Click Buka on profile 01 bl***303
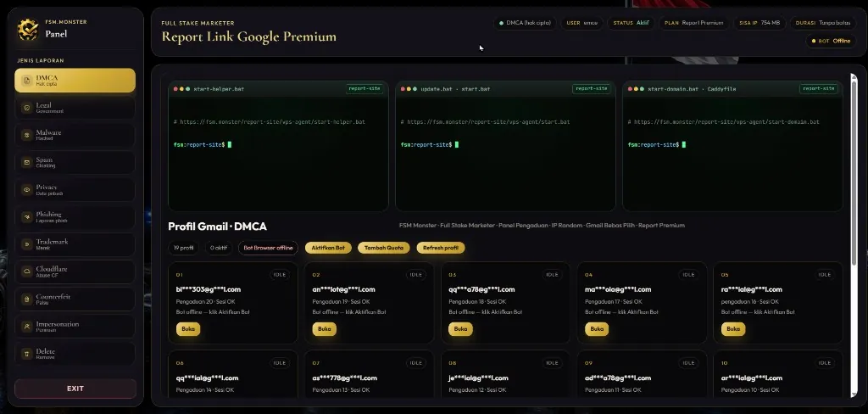 coord(188,328)
